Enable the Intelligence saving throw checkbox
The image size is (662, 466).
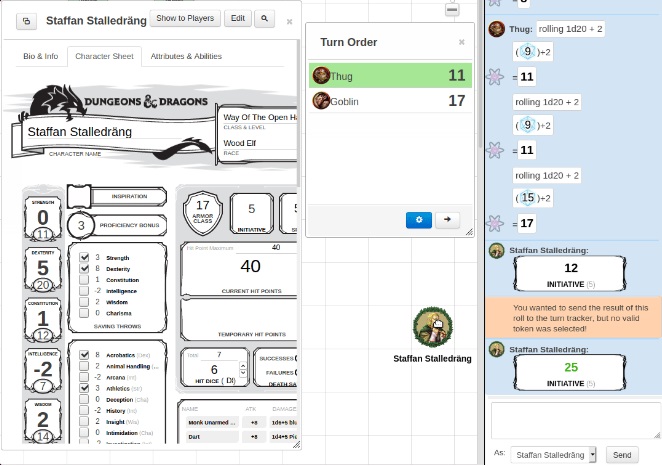tap(84, 290)
